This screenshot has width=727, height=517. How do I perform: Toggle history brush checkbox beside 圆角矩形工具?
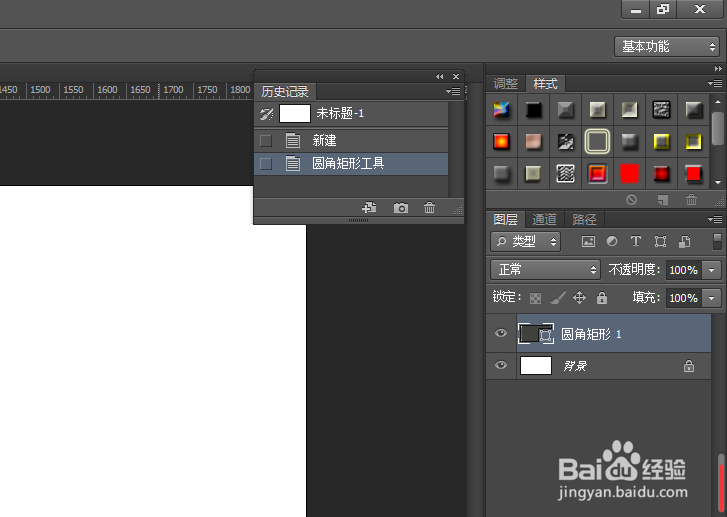[x=266, y=164]
